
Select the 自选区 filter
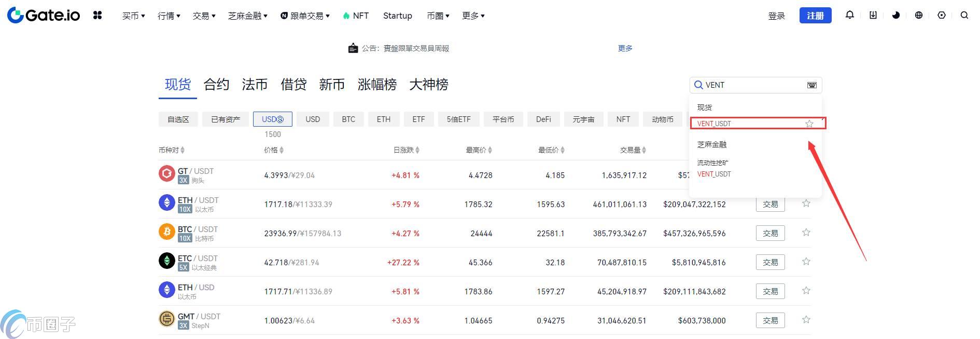(x=178, y=119)
